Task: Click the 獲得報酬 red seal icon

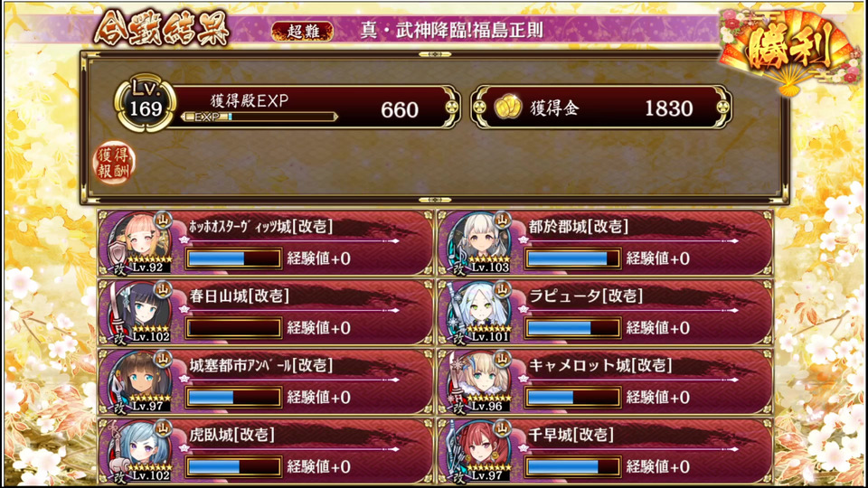Action: (x=114, y=164)
